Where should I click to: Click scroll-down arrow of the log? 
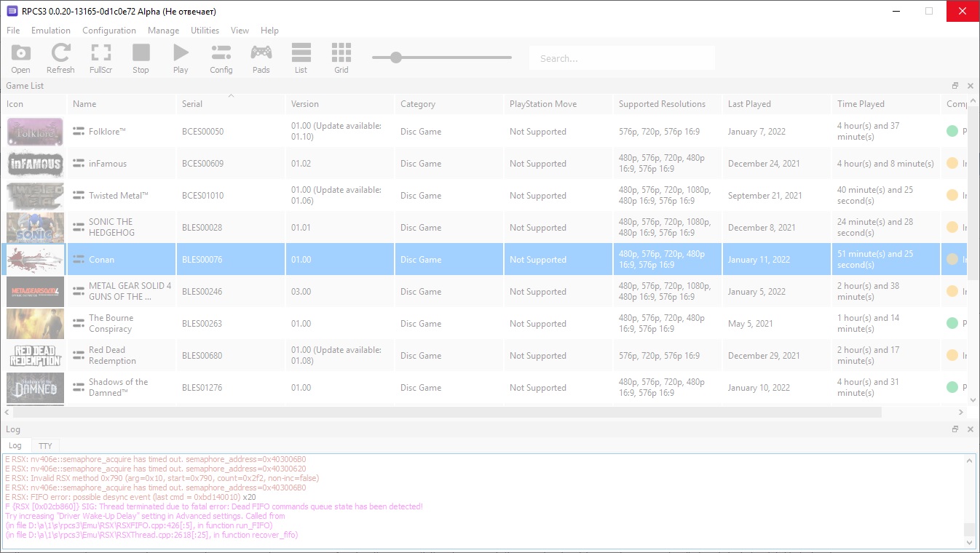(x=969, y=543)
